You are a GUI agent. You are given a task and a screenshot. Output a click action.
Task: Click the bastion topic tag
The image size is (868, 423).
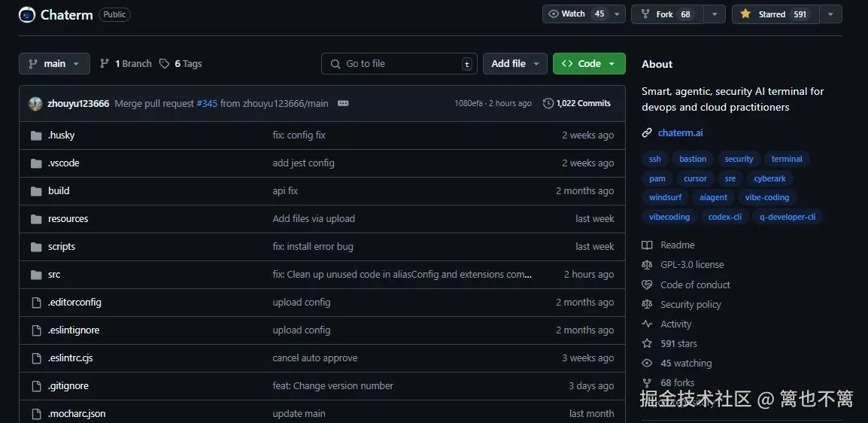click(x=693, y=159)
